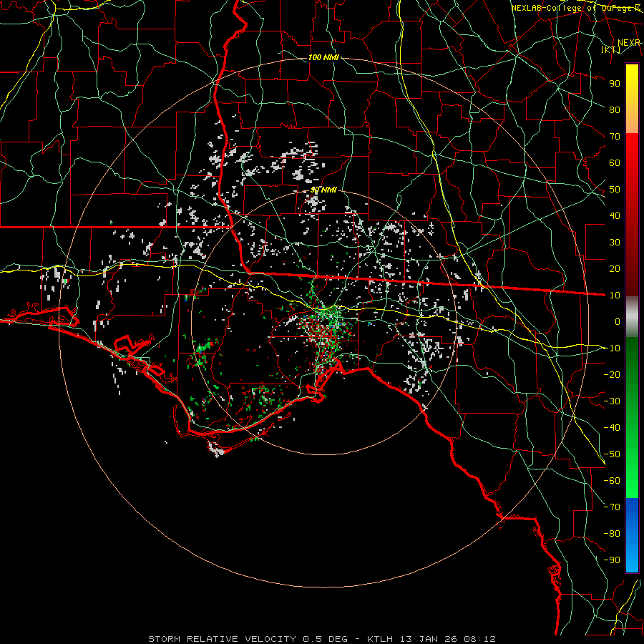Click the "-30" value on the velocity scale

pyautogui.click(x=612, y=401)
